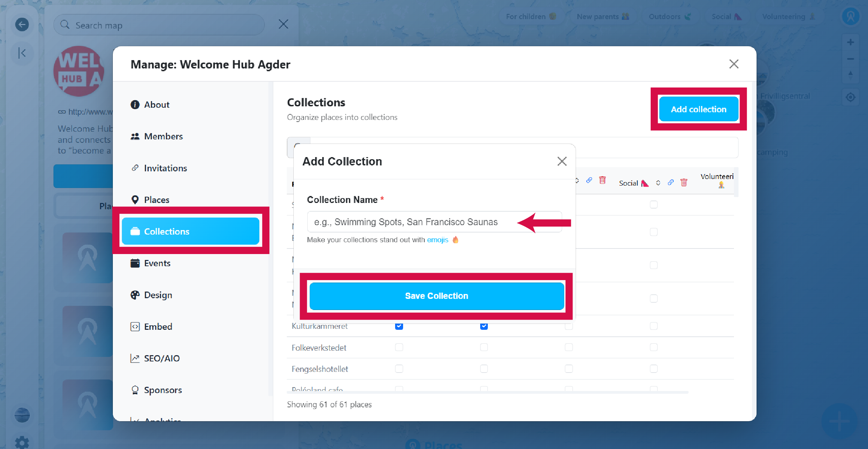
Task: Click the link icon left of the Social column
Action: coord(589,180)
